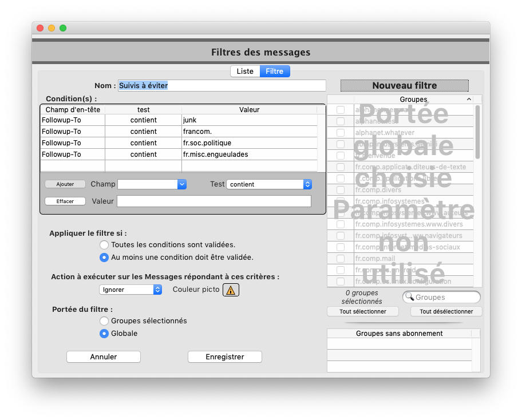Toggle sort arrow in Groupes header
Viewport: 522px width, 420px height.
(x=469, y=99)
